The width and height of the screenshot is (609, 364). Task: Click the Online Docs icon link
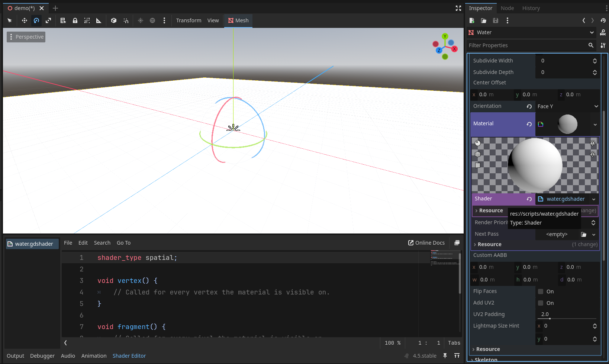[426, 243]
